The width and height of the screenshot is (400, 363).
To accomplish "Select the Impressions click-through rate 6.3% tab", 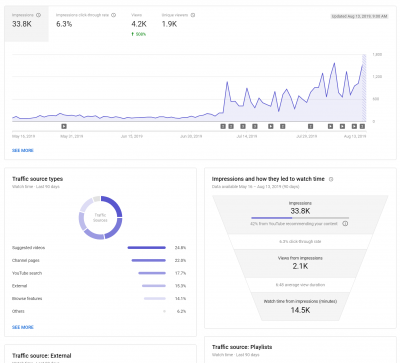I will point(86,24).
